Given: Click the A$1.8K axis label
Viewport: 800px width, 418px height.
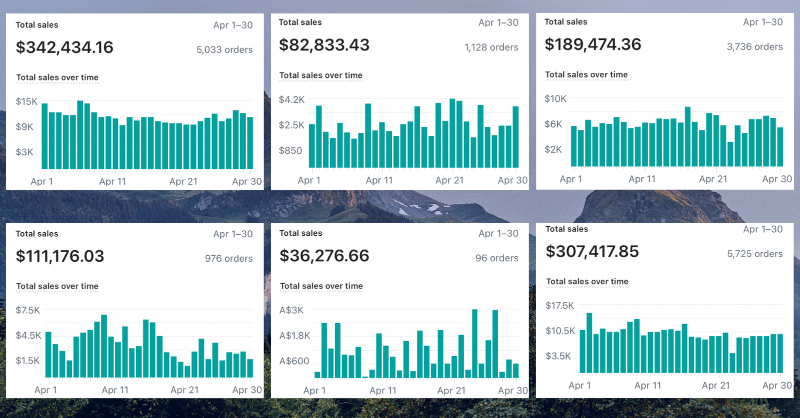Looking at the screenshot, I should [295, 336].
